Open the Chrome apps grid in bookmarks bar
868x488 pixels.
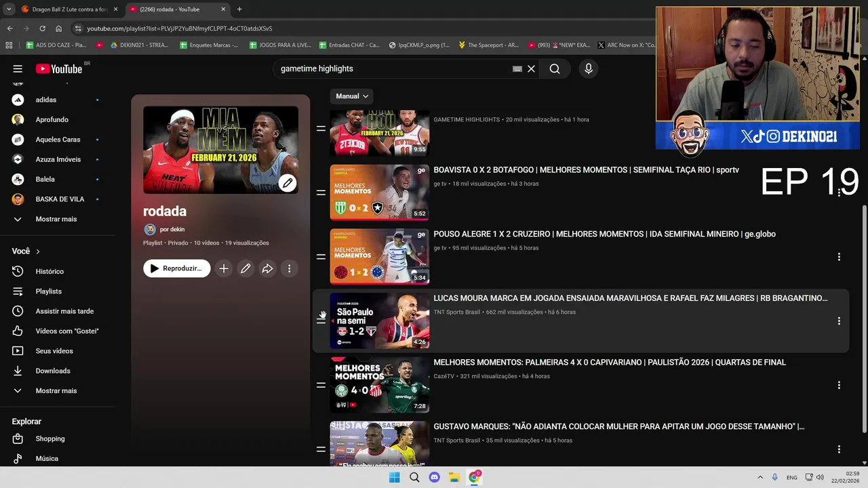point(9,45)
